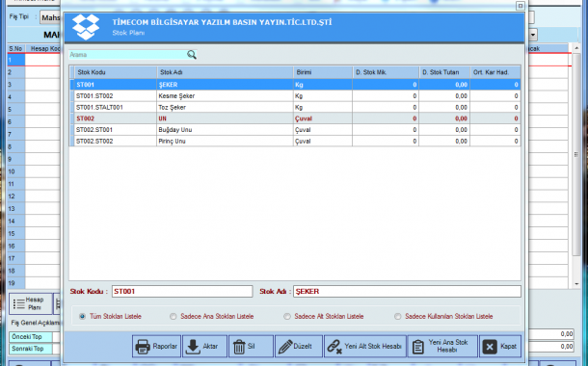Select Sadece Ana Stokları Listele option
This screenshot has width=588, height=366.
173,317
